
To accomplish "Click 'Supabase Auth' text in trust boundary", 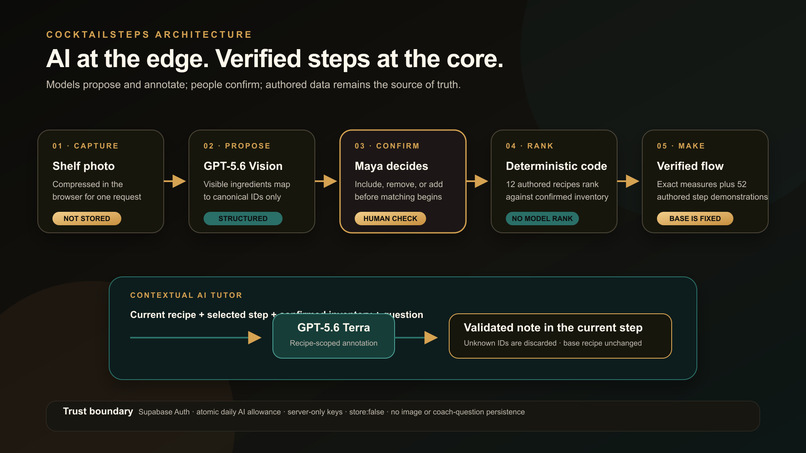I will tap(164, 412).
